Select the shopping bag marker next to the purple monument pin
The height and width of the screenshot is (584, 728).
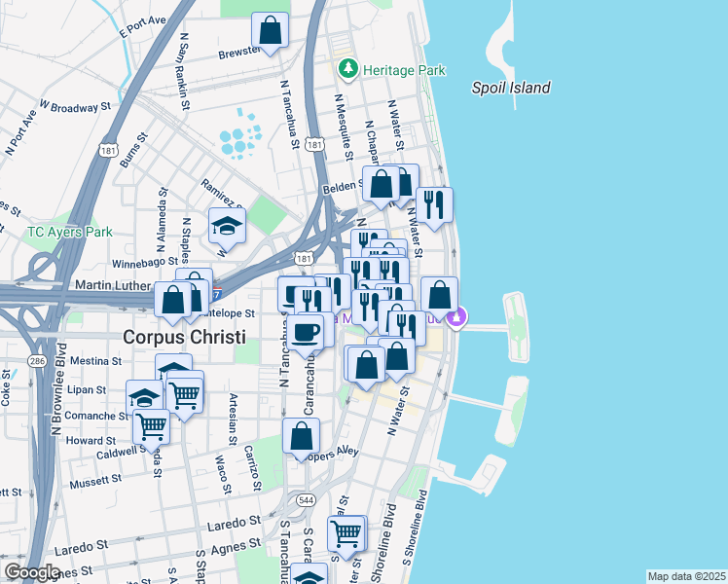(x=439, y=296)
